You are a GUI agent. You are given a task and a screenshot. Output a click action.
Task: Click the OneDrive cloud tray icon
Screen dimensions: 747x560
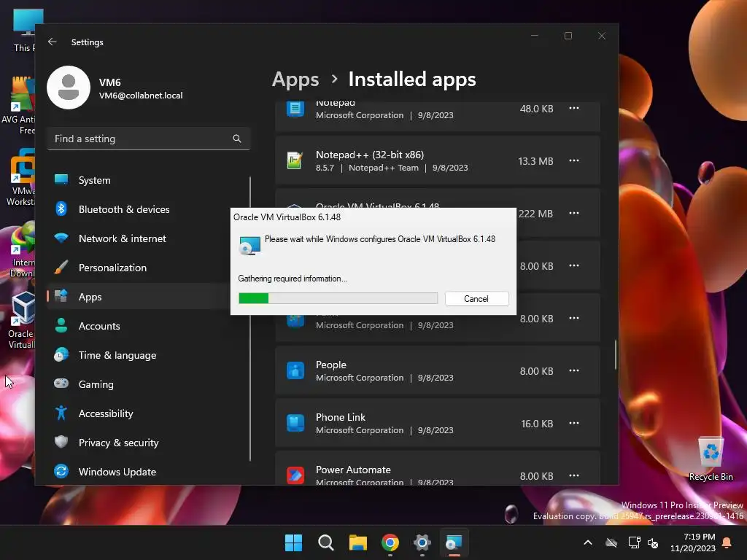[x=611, y=542]
